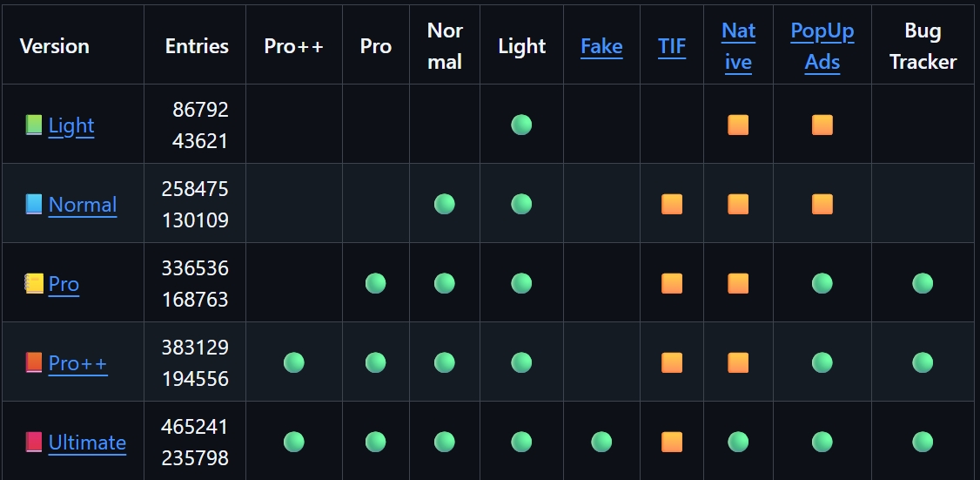980x480 pixels.
Task: Open the Light version link
Action: coord(71,125)
